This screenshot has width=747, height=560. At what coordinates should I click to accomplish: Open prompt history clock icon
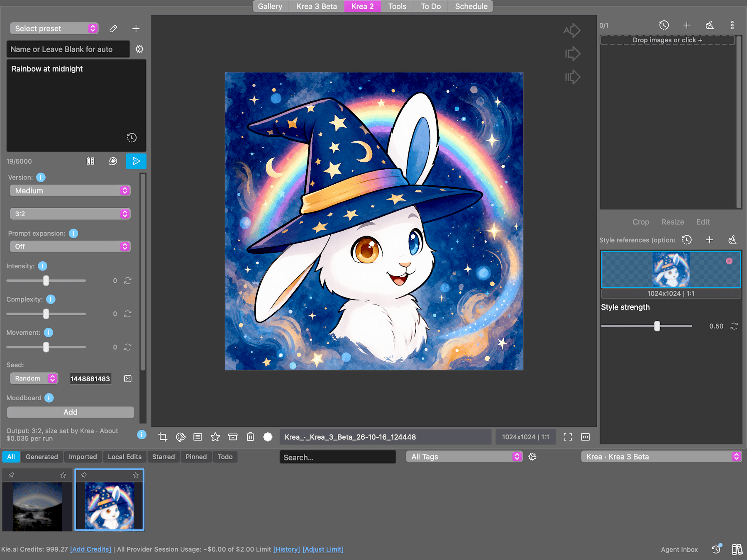point(132,138)
